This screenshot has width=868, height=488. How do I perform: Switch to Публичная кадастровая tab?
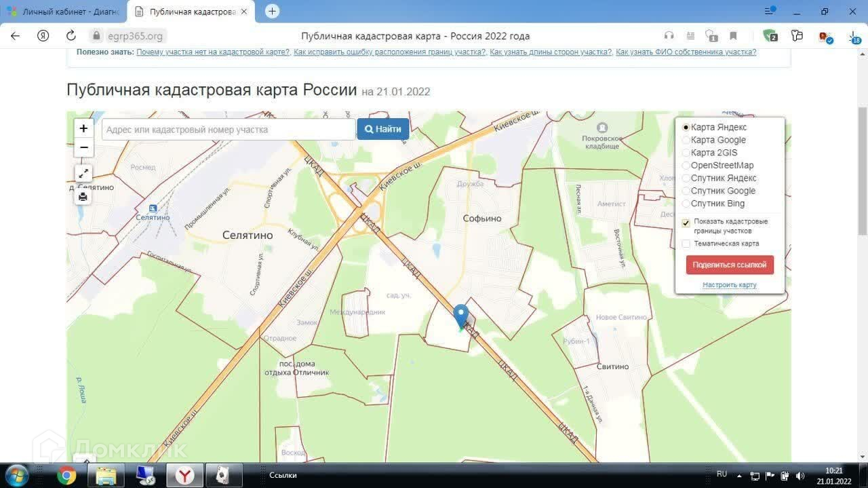pos(190,12)
